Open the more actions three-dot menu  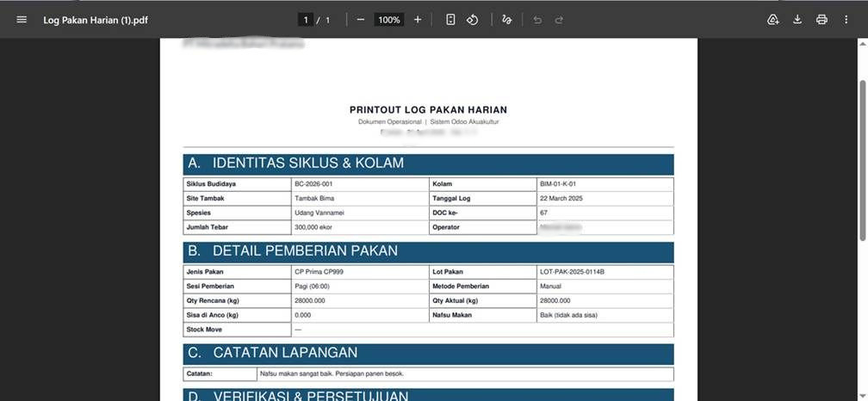tap(846, 20)
